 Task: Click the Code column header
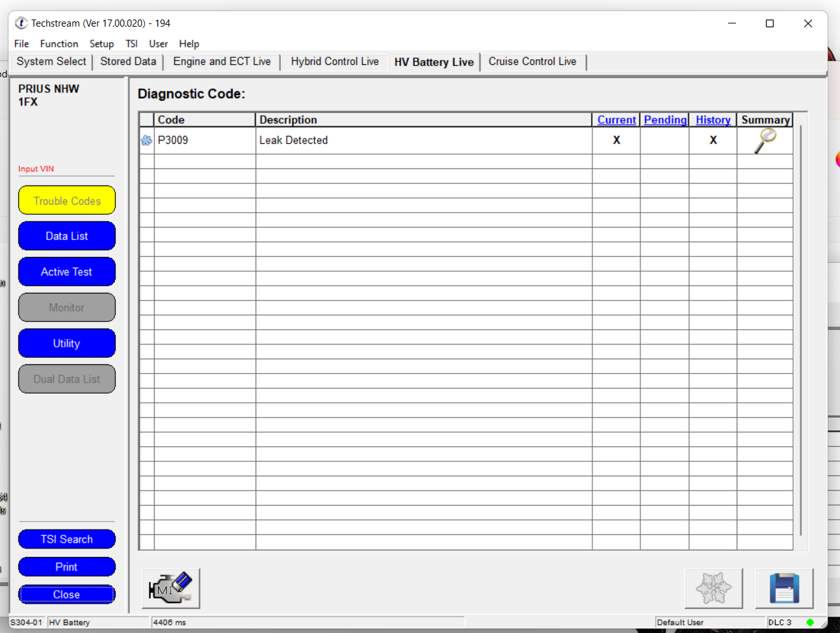(205, 120)
